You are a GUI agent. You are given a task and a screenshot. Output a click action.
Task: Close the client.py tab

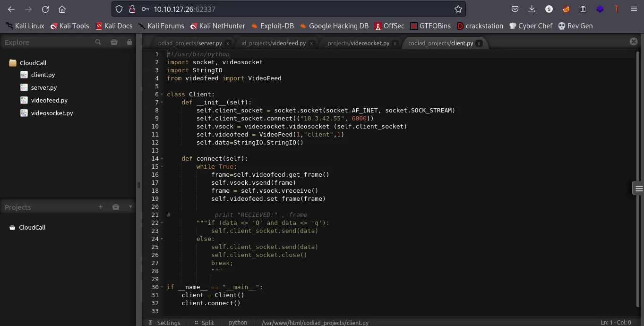coord(479,43)
